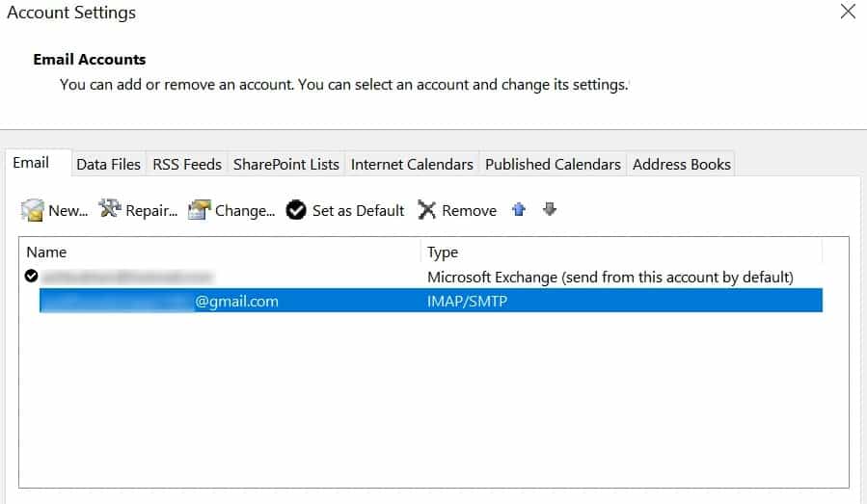
Task: Select the Microsoft Exchange account row
Action: click(x=423, y=277)
